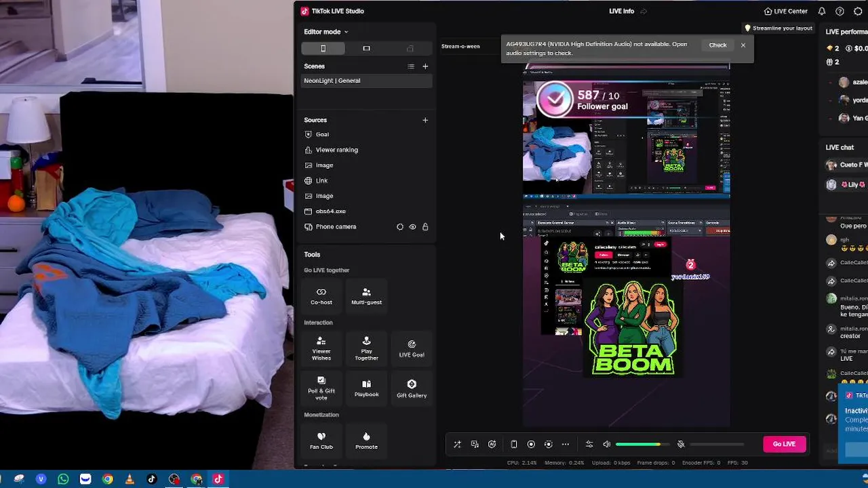The width and height of the screenshot is (868, 488).
Task: Select dual layout mode button
Action: pos(410,48)
